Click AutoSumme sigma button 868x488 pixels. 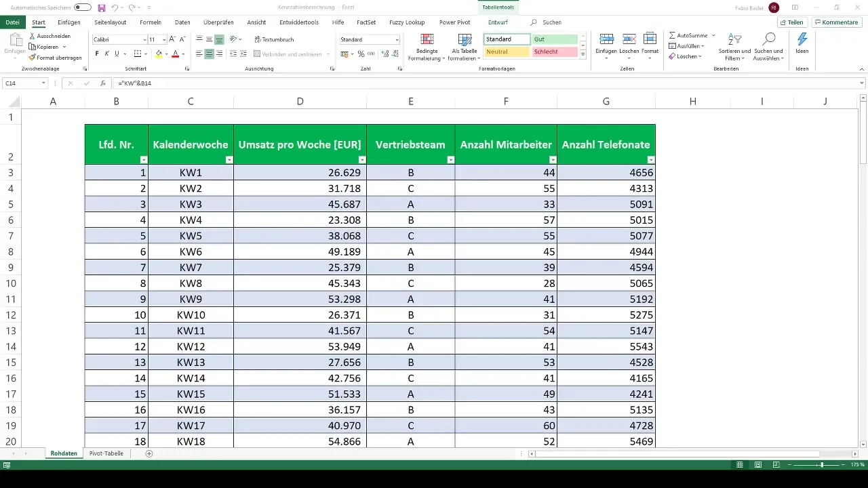[x=688, y=35]
